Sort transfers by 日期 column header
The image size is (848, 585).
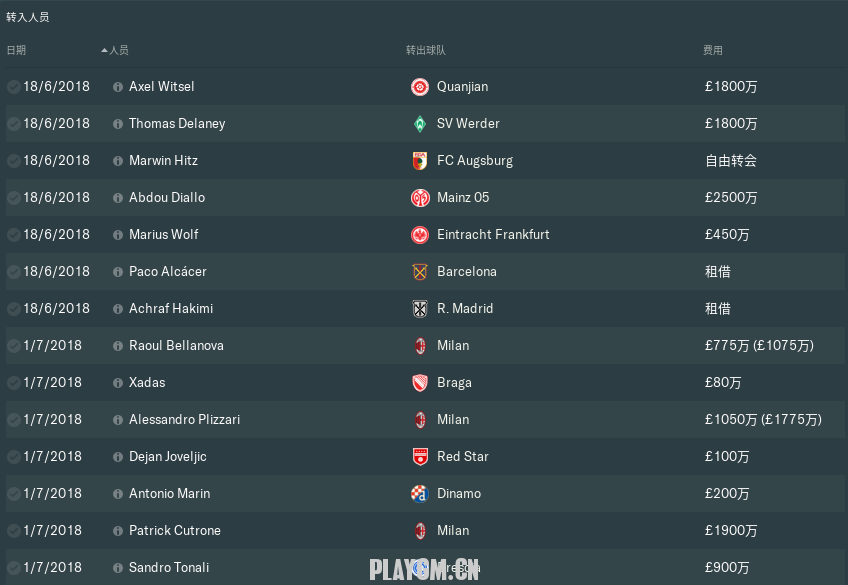pyautogui.click(x=16, y=50)
